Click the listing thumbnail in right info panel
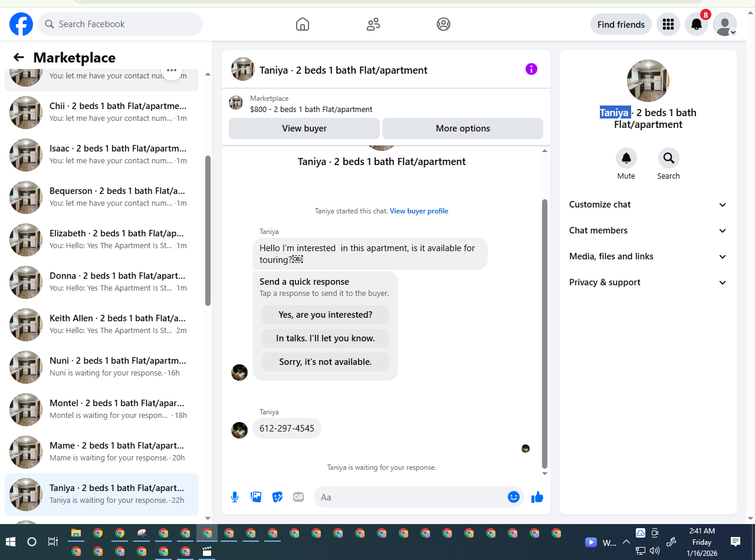Image resolution: width=755 pixels, height=560 pixels. coord(648,81)
